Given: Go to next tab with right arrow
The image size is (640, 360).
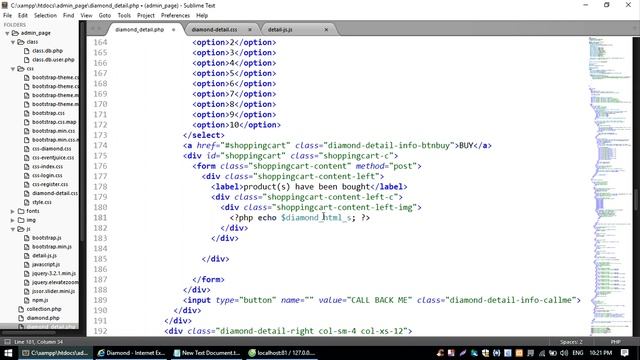Looking at the screenshot, I should coord(100,29).
